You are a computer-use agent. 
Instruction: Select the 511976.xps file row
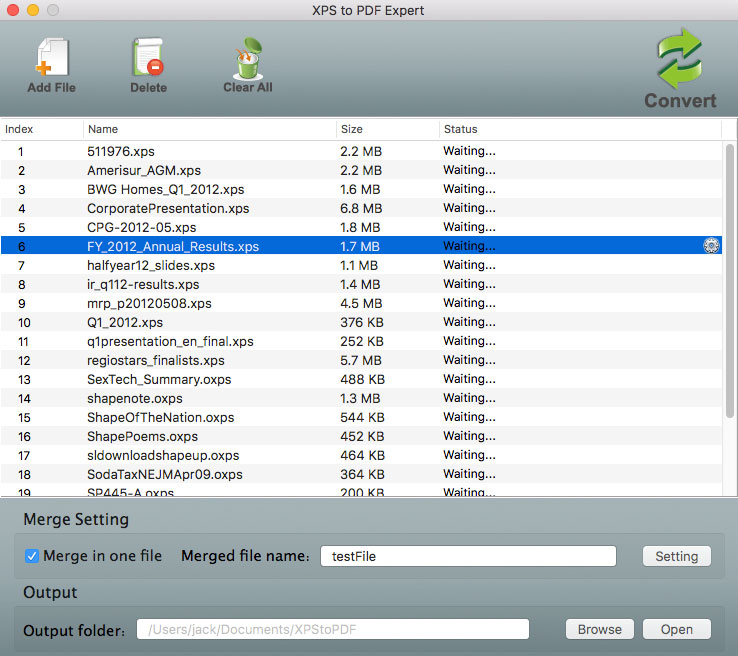pyautogui.click(x=361, y=151)
